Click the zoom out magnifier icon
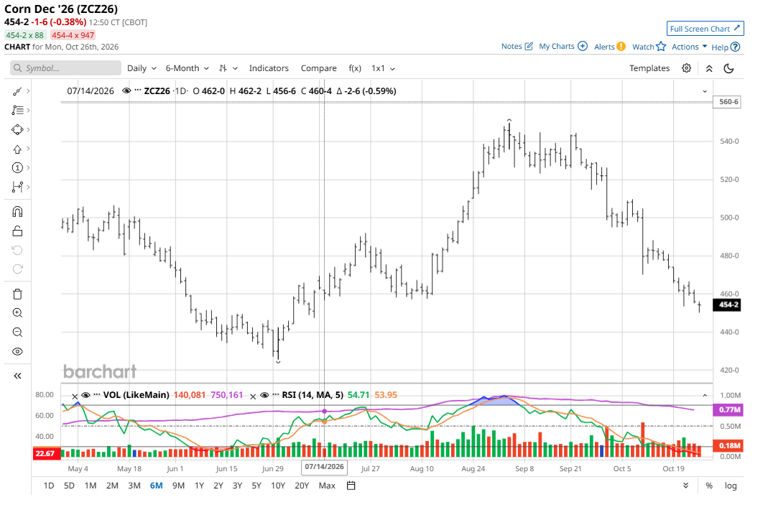The image size is (768, 505). click(17, 333)
